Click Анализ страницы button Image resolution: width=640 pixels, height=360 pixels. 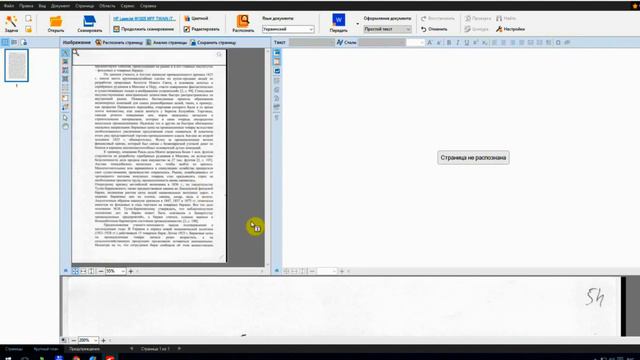pyautogui.click(x=166, y=42)
